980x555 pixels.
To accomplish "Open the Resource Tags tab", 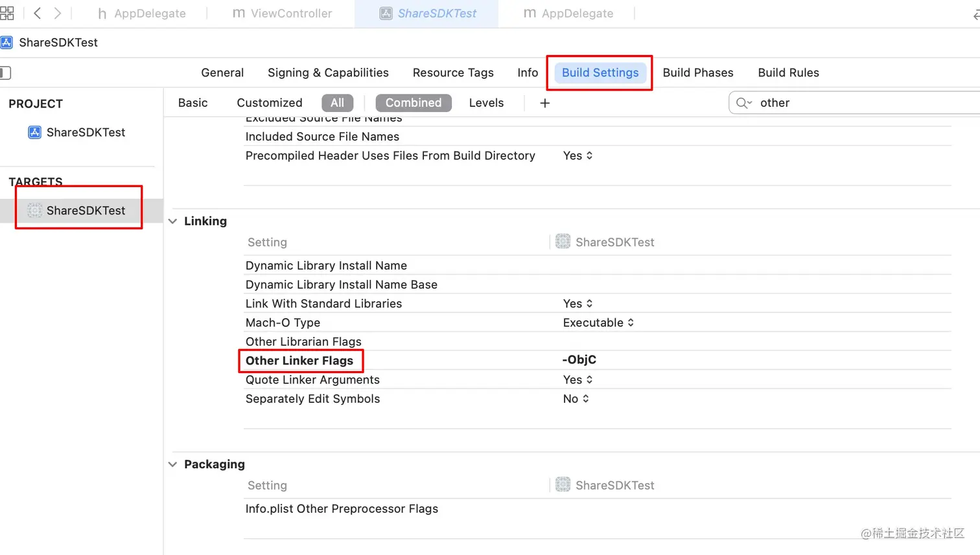I will click(453, 73).
